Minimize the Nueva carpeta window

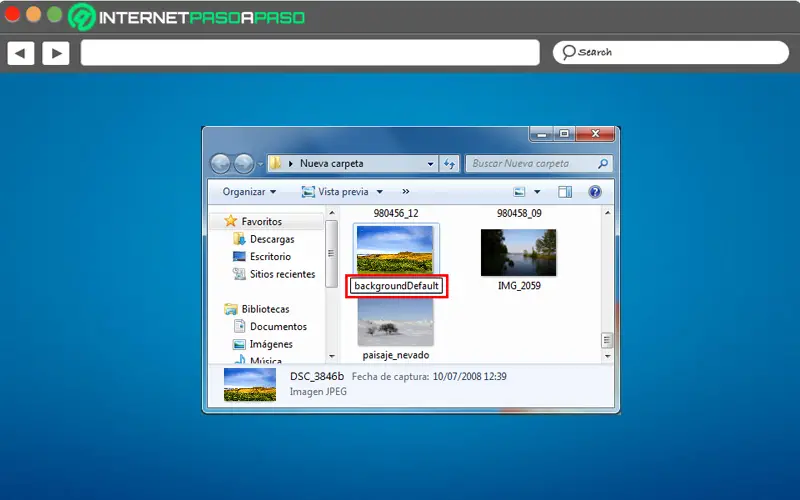click(541, 134)
